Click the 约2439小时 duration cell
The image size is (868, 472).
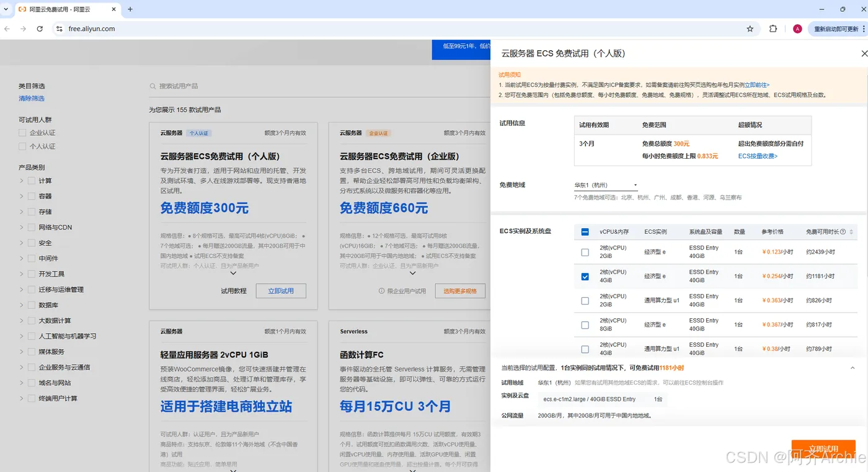[x=821, y=252]
